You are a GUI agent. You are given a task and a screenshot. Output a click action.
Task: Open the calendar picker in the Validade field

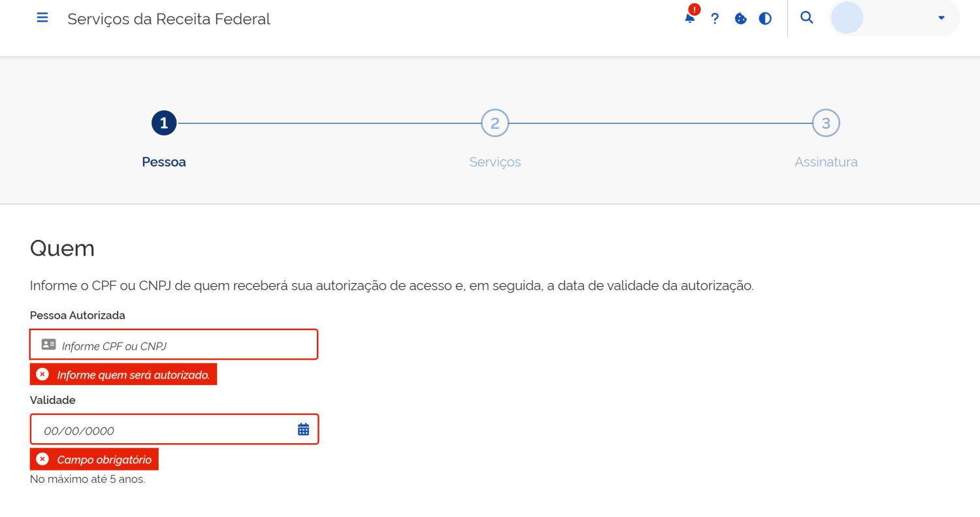coord(302,428)
